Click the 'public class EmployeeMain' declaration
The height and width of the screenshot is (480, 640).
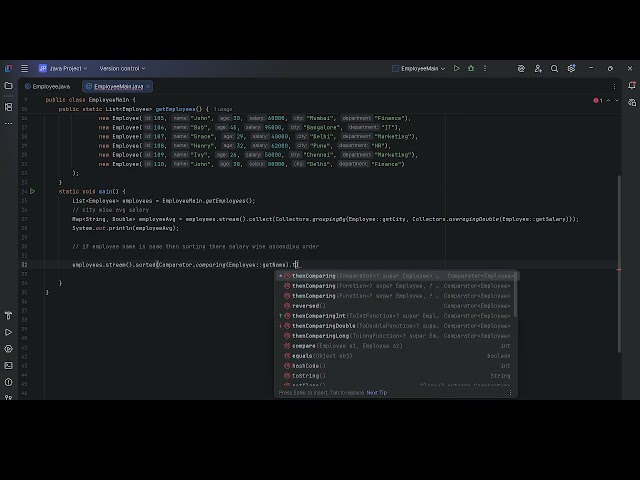[90, 100]
